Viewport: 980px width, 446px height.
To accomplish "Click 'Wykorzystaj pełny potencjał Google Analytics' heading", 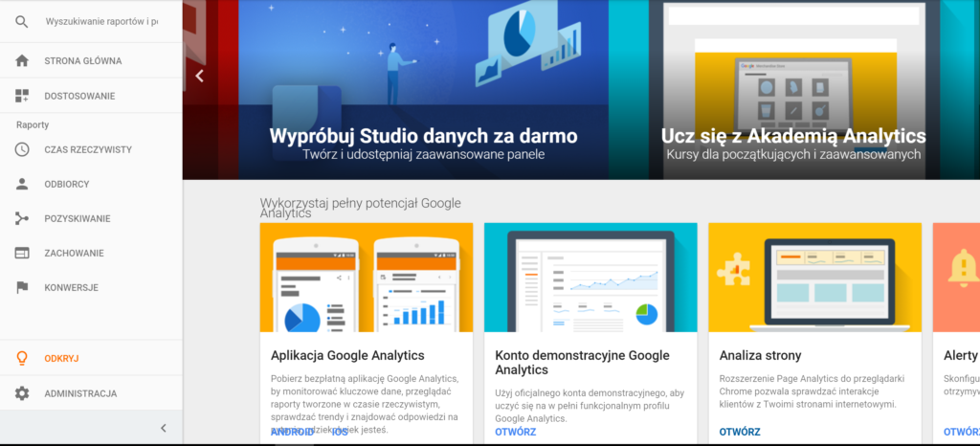I will click(361, 208).
